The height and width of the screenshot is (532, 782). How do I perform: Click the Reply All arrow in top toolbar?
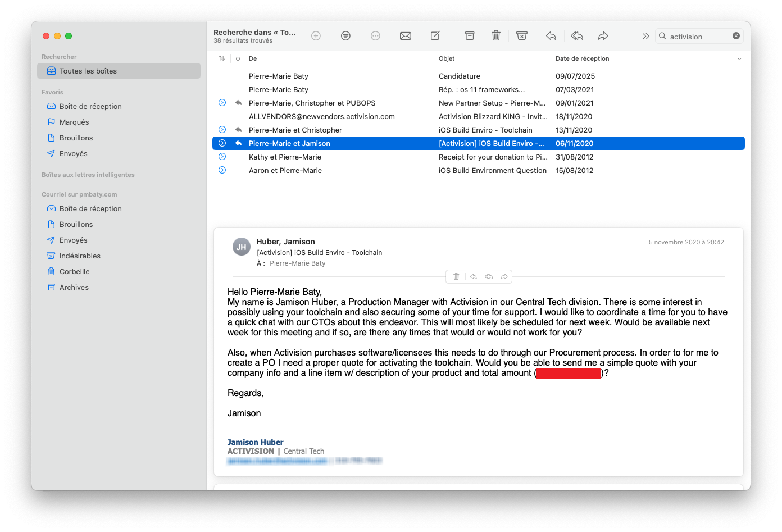pyautogui.click(x=577, y=36)
